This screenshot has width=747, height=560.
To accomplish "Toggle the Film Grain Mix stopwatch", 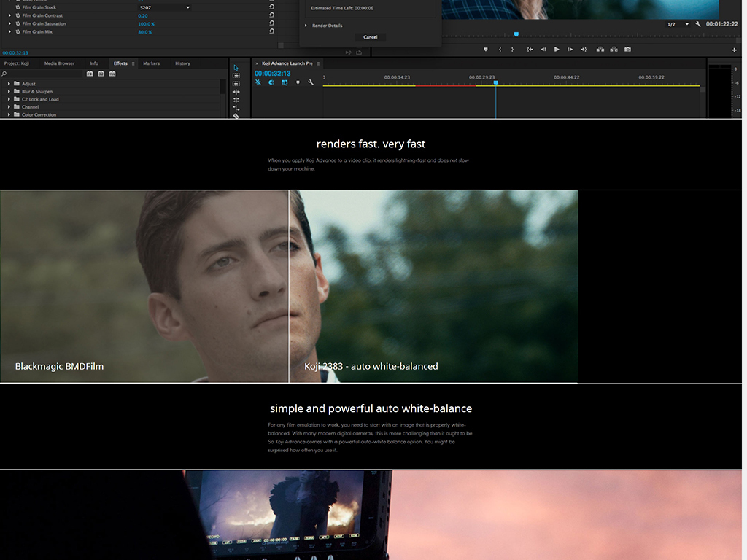I will point(18,31).
